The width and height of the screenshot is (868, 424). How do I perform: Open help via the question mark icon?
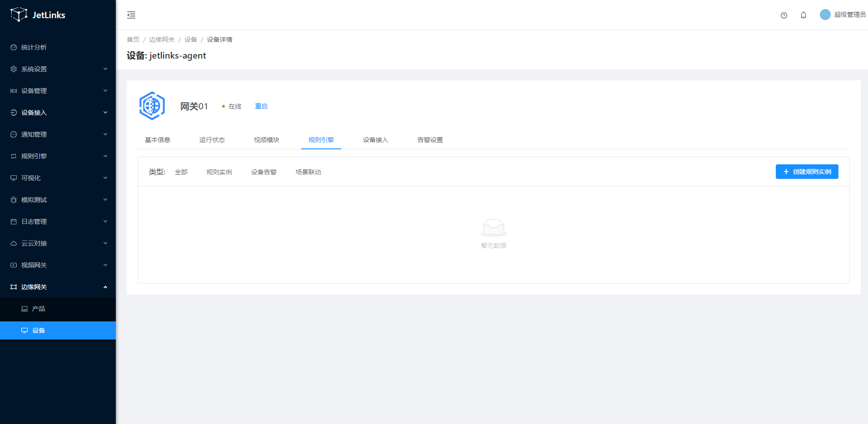(x=784, y=15)
